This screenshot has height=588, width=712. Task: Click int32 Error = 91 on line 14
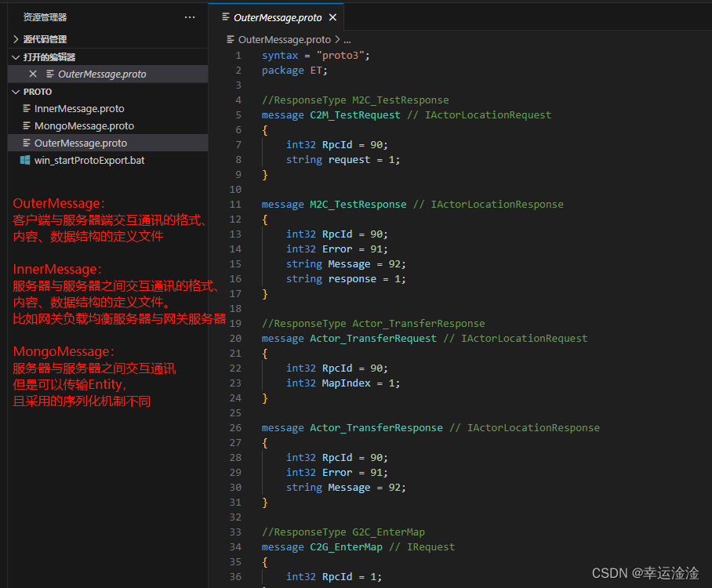(x=337, y=249)
